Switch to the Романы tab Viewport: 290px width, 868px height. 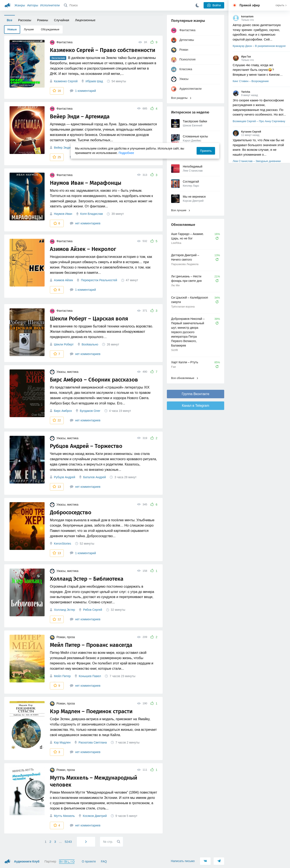42,20
